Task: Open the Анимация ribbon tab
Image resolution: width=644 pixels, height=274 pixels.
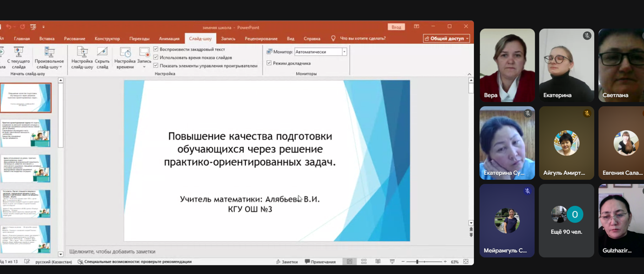Action: coord(169,39)
